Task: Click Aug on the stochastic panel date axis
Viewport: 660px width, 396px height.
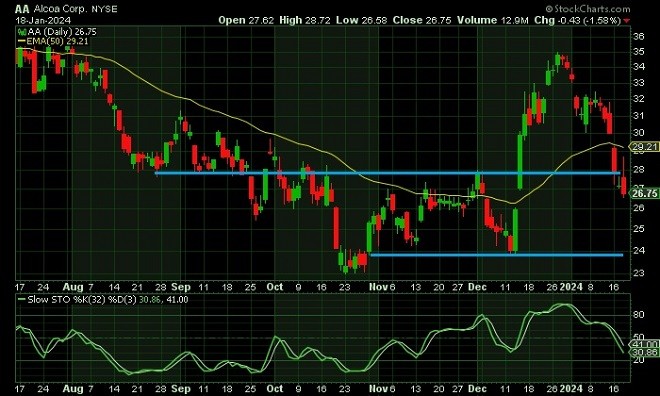Action: tap(73, 388)
